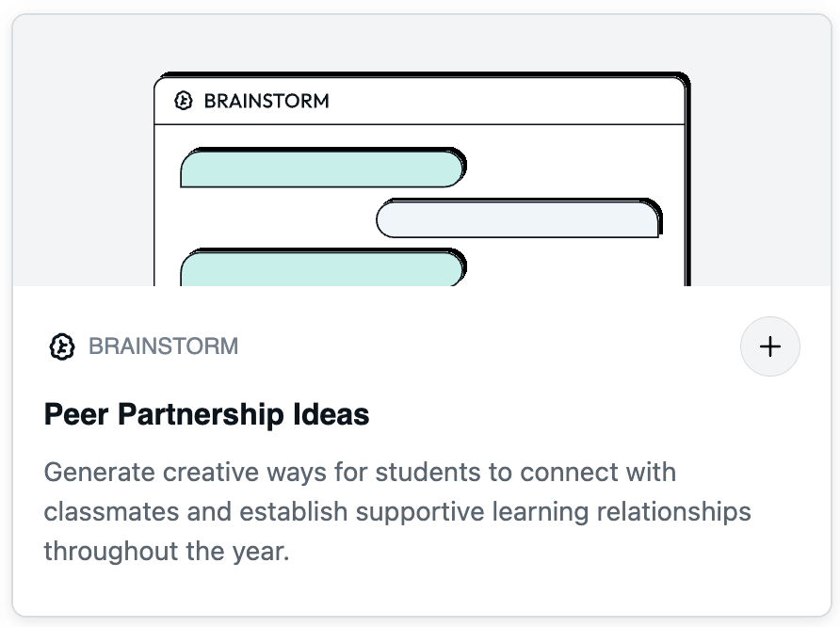This screenshot has height=627, width=840.
Task: Click the plus button to add template
Action: (x=769, y=346)
